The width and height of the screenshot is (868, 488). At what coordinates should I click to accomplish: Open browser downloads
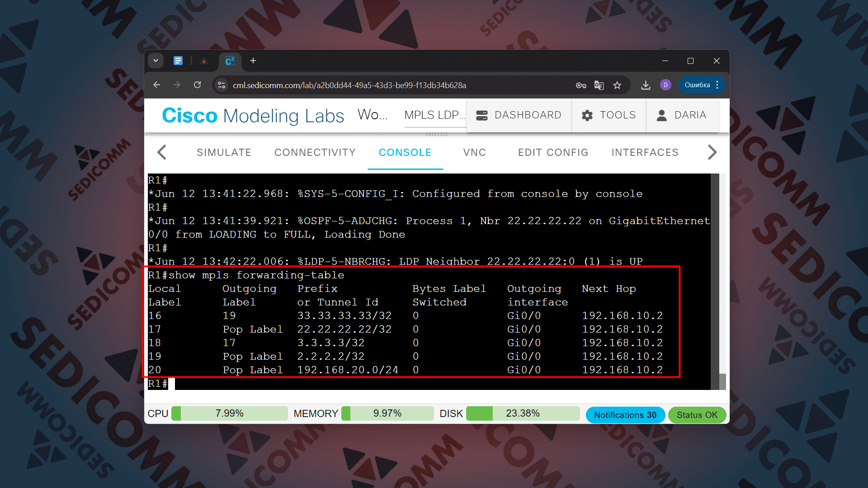click(646, 85)
